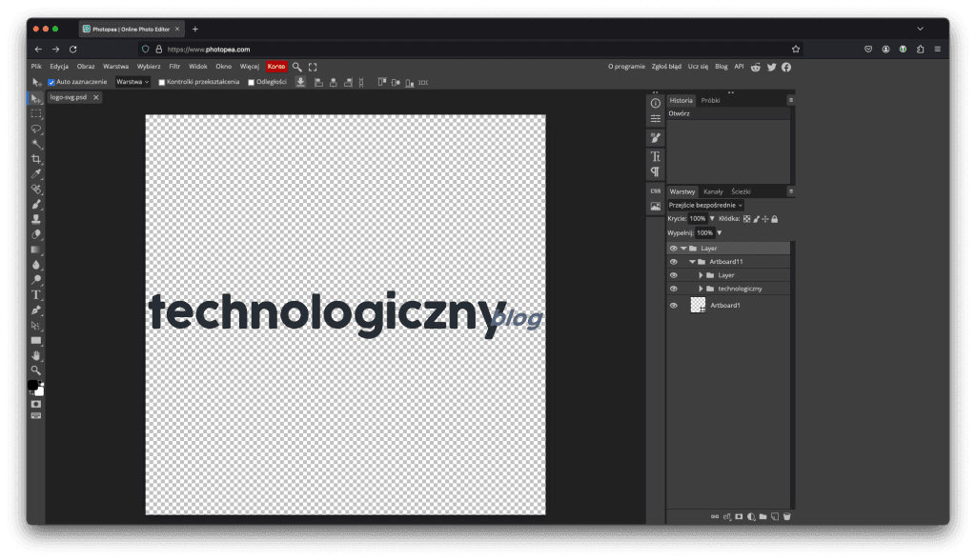976x560 pixels.
Task: Collapse the Artboard11 folder
Action: [x=692, y=261]
